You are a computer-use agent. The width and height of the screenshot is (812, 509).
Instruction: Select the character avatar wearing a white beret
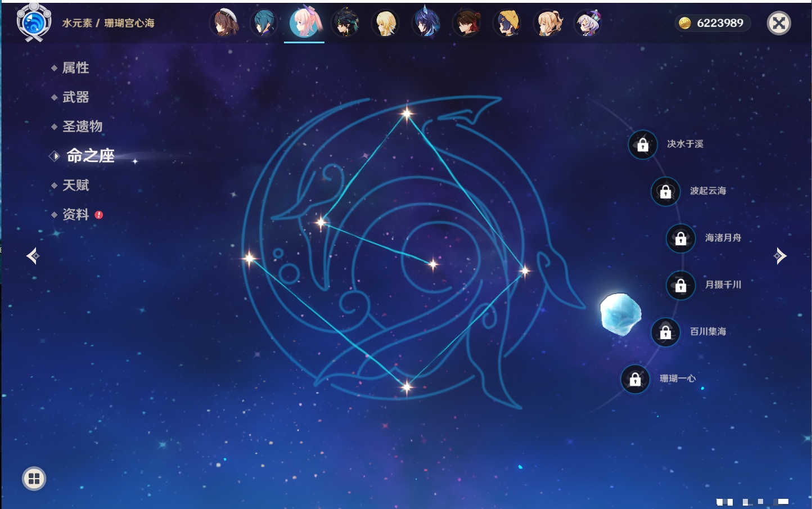pos(224,23)
